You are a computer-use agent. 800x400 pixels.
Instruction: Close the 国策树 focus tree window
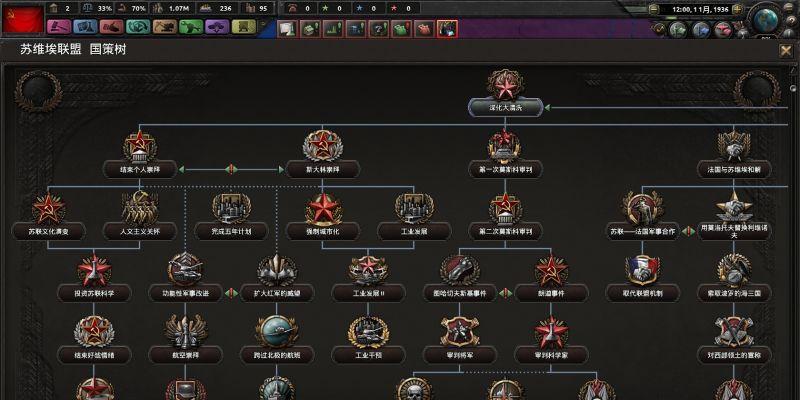tap(785, 51)
